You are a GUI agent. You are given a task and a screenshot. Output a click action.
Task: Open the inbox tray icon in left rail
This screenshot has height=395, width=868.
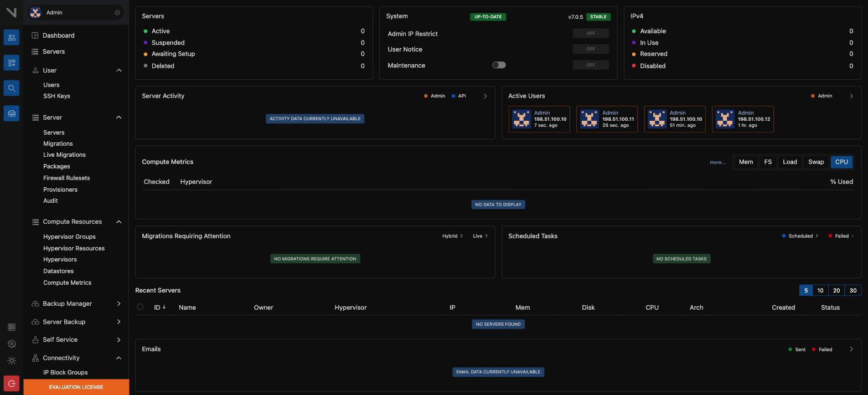[x=12, y=114]
